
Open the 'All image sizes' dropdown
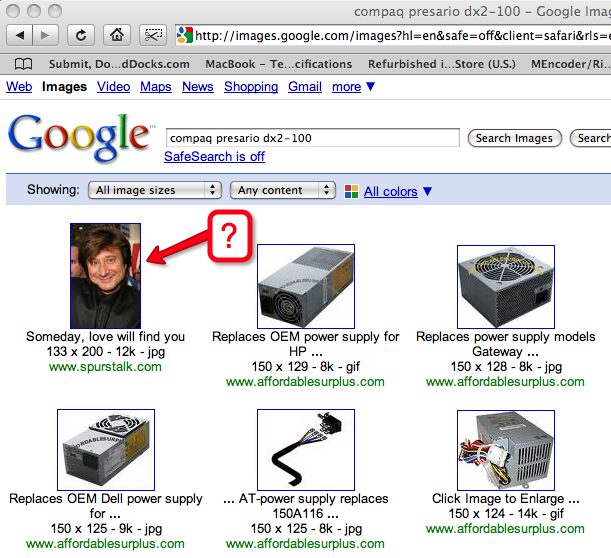pos(154,190)
